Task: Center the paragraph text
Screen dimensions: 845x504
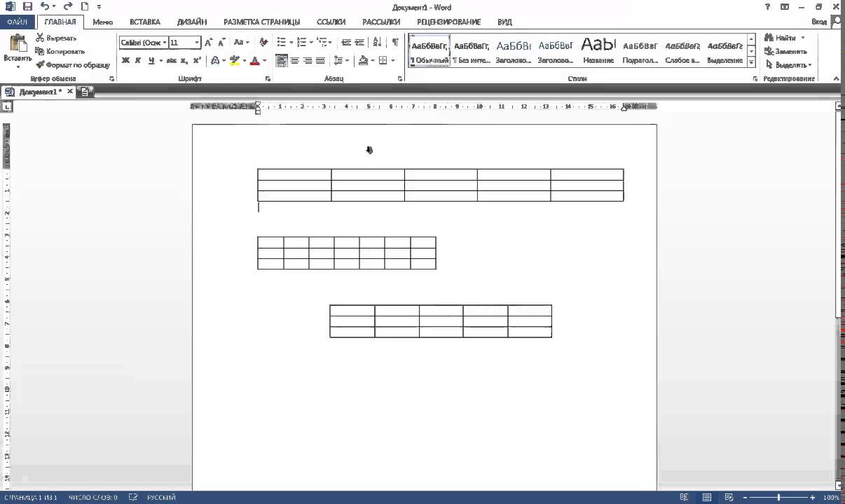Action: point(294,61)
